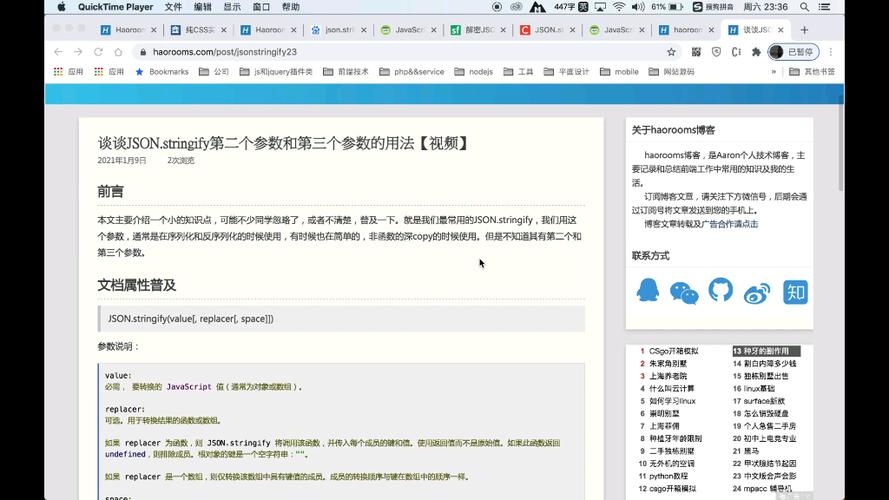Open the 其他书签 folder
The image size is (889, 500).
811,71
